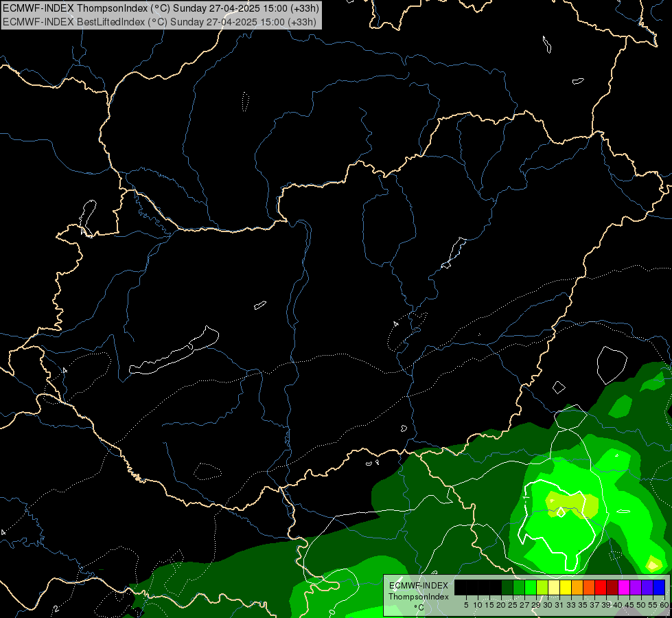
Task: Click legend scale value '60'
Action: [x=664, y=605]
